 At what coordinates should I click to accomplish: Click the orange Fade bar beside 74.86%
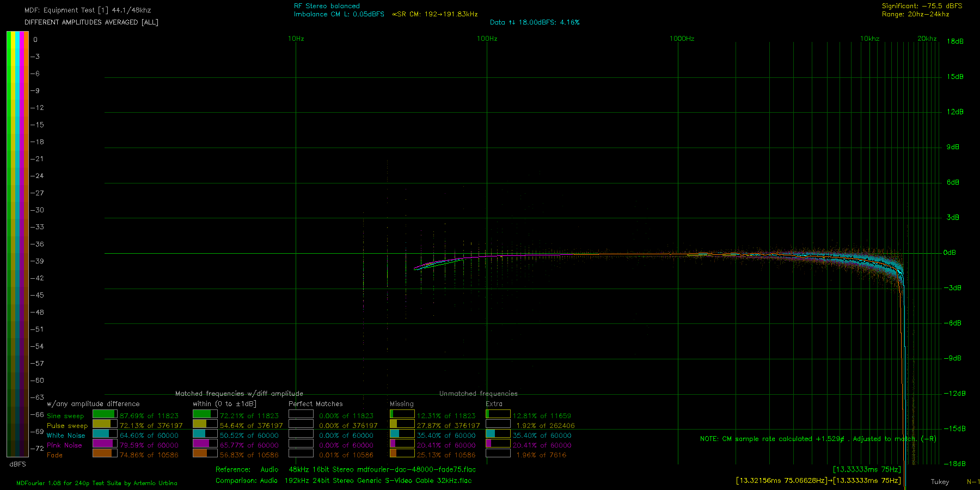point(105,454)
